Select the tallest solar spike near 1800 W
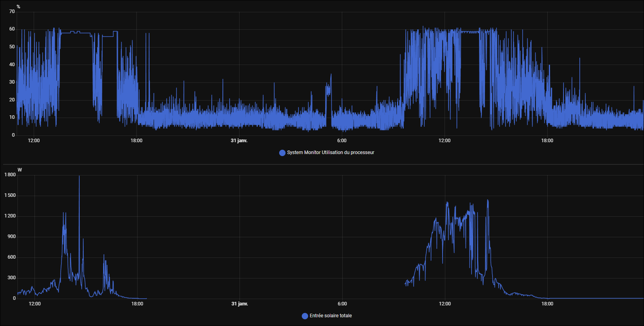Screen dimensions: 644x326 [x=79, y=177]
